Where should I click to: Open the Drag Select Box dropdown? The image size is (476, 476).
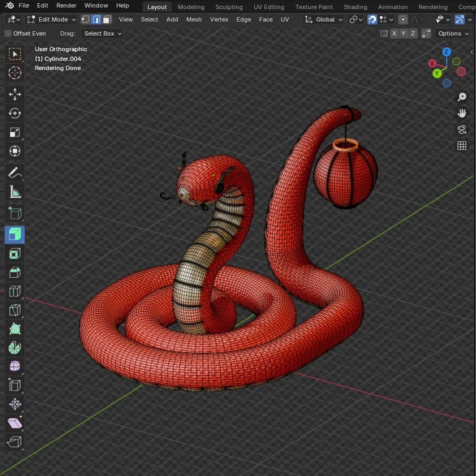(x=102, y=34)
